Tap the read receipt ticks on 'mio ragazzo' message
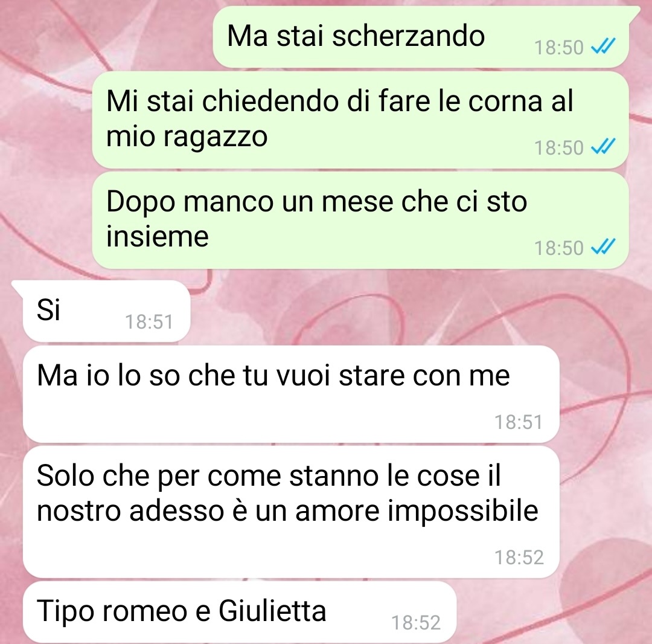Screen dimensions: 652x644 click(602, 146)
